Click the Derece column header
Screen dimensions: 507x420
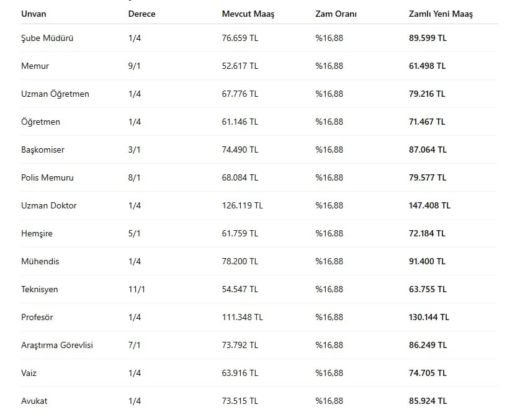click(x=141, y=14)
